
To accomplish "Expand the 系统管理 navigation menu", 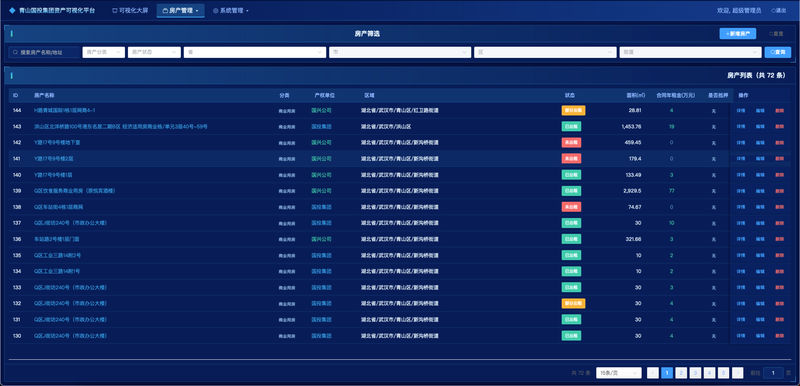I will tap(231, 10).
